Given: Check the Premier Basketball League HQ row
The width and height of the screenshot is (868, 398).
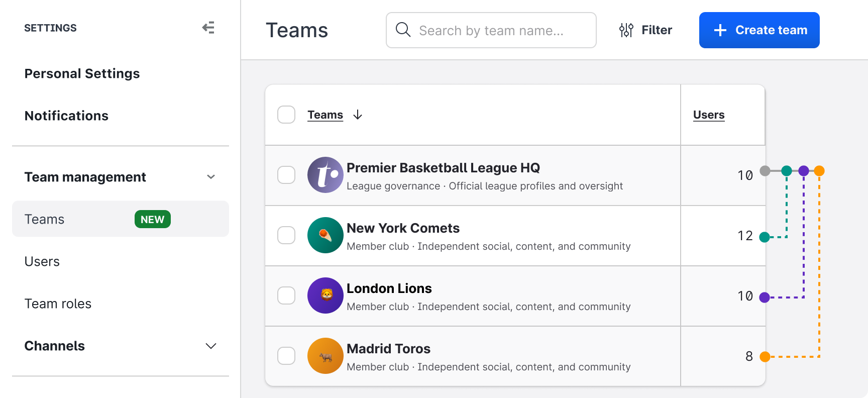Looking at the screenshot, I should (286, 175).
